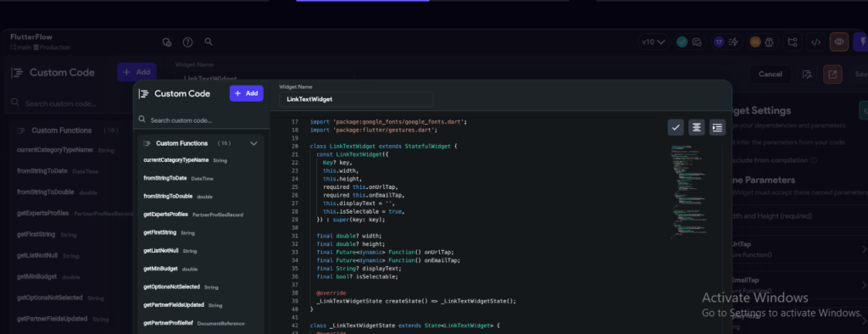Screen dimensions: 868x334
Task: Click dimmed getExpertsProfiles in background list
Action: tap(42, 214)
